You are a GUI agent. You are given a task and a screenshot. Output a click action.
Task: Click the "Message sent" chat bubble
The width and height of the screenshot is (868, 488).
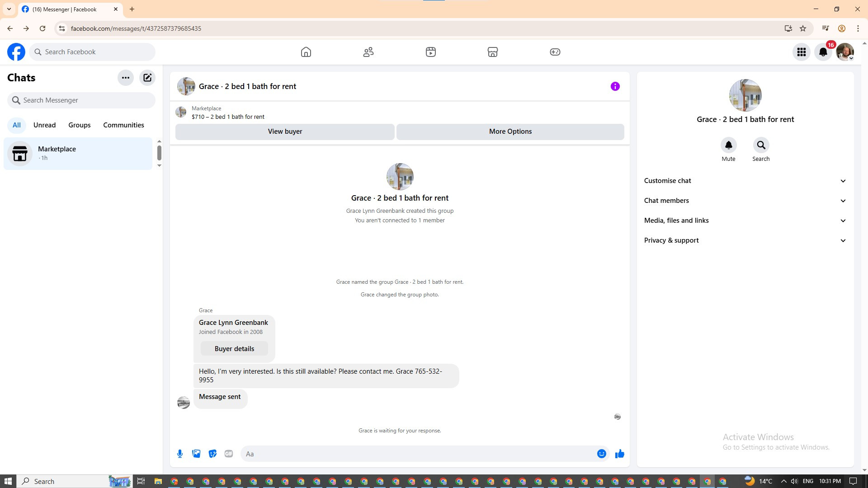220,399
